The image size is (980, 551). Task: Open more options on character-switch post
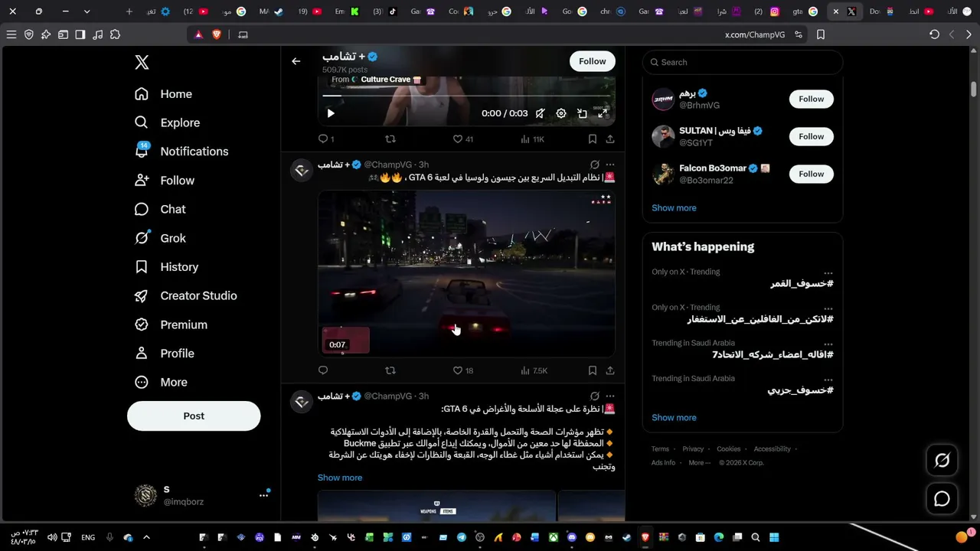(x=610, y=165)
